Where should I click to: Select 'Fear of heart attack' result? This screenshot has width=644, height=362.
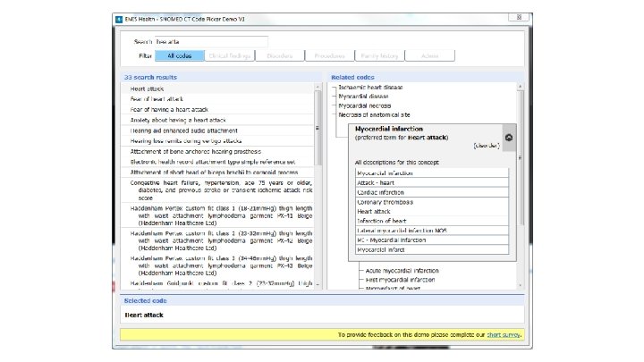pos(217,99)
